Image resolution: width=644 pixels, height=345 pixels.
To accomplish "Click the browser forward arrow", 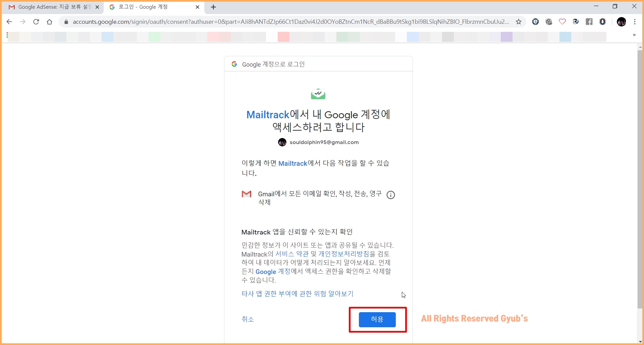I will click(x=22, y=22).
